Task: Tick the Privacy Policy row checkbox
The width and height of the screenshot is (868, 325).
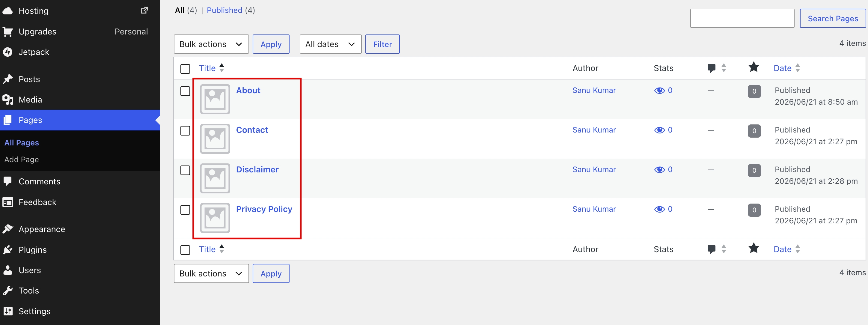Action: click(x=185, y=210)
